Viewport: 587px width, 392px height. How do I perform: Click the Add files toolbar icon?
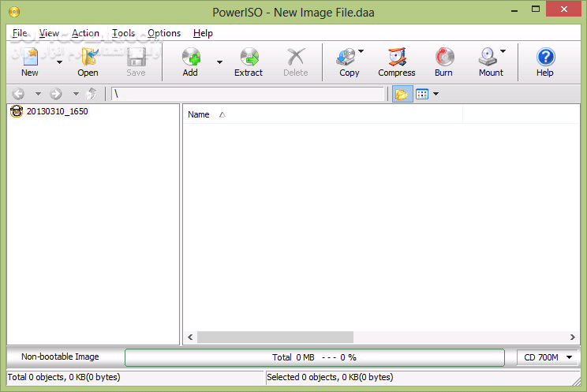(x=191, y=58)
